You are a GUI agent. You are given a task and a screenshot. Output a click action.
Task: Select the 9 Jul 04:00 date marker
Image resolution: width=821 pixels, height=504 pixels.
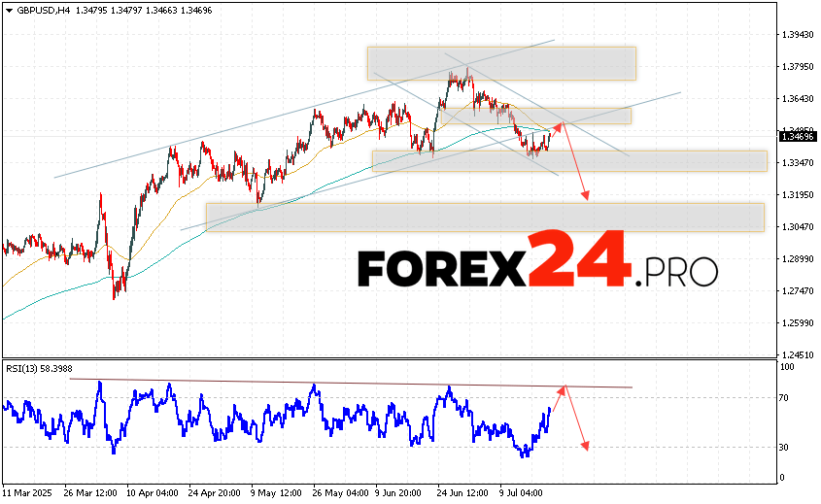point(521,492)
